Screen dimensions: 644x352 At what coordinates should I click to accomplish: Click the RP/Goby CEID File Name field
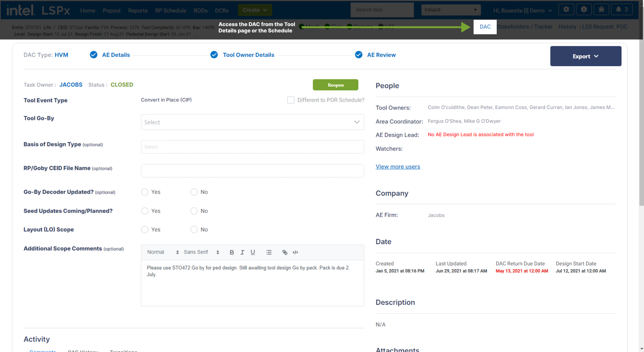[x=252, y=171]
